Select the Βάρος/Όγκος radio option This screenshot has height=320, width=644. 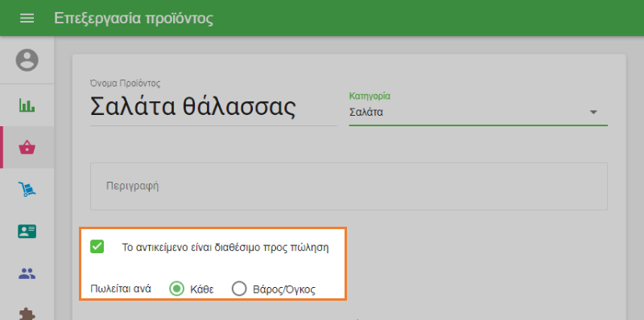pyautogui.click(x=239, y=289)
